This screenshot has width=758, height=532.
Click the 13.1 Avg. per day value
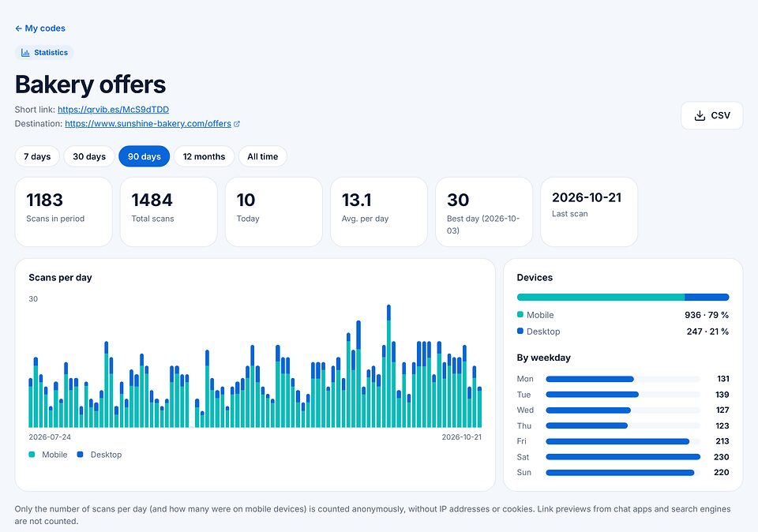point(357,200)
